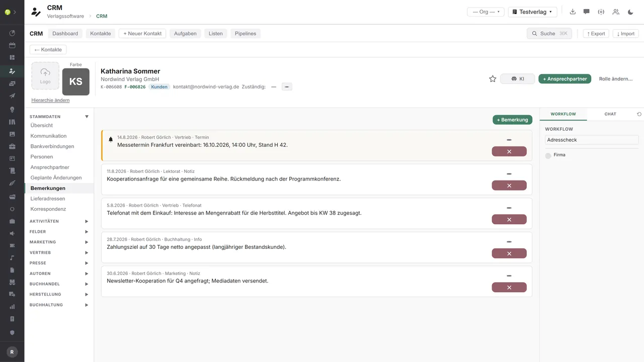Screen dimensions: 644x362
Task: Click the refresh icon beside CHAT tab
Action: coord(639,114)
